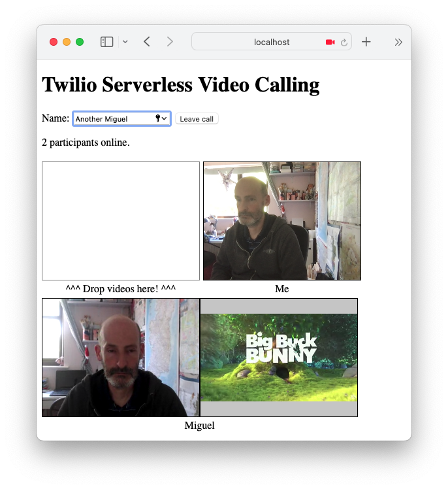Close the window with red button
This screenshot has width=448, height=489.
[x=54, y=42]
